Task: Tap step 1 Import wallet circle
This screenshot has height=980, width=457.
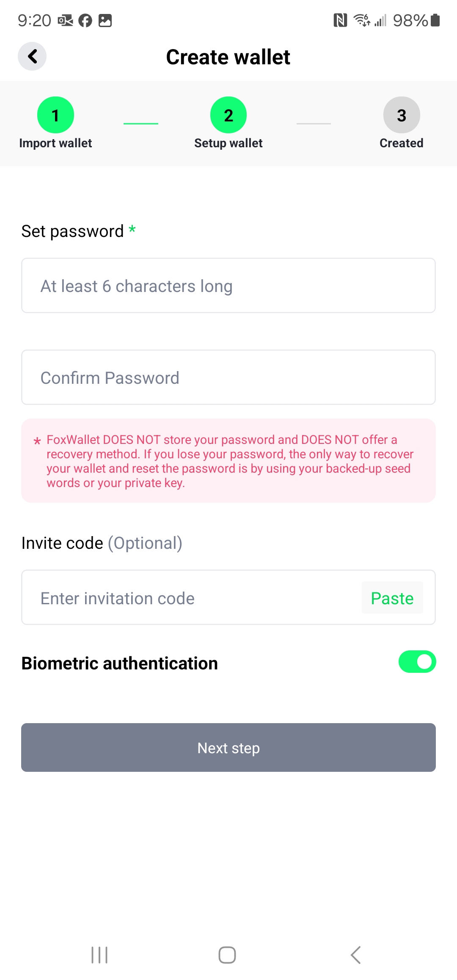Action: 55,115
